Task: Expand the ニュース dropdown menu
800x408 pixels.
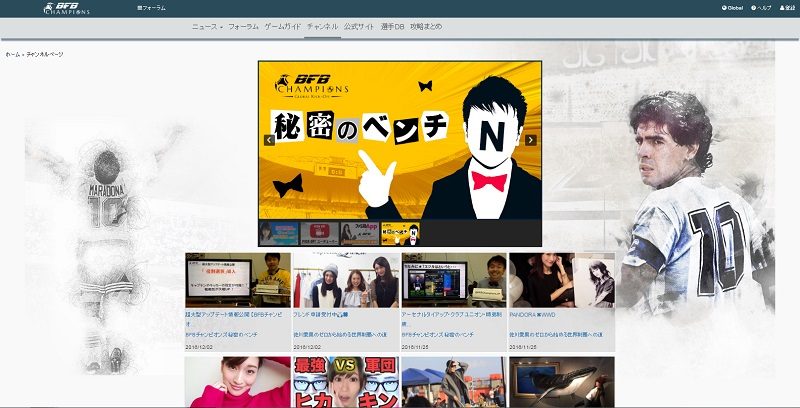Action: click(x=207, y=26)
